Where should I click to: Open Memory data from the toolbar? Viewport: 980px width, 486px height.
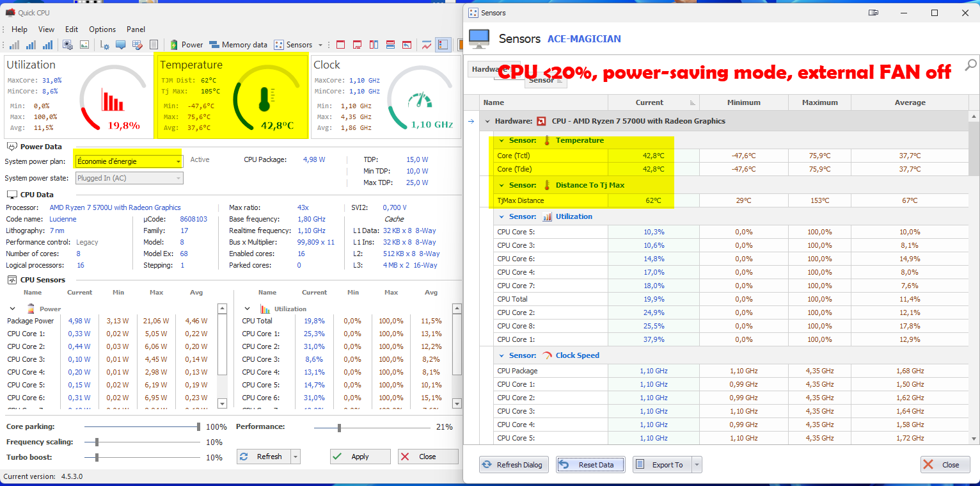[x=238, y=45]
